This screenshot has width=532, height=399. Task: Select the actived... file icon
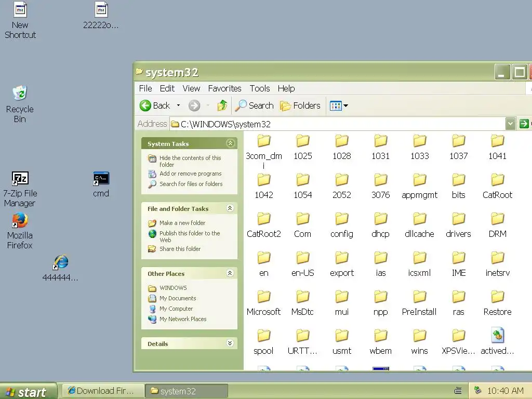[497, 336]
